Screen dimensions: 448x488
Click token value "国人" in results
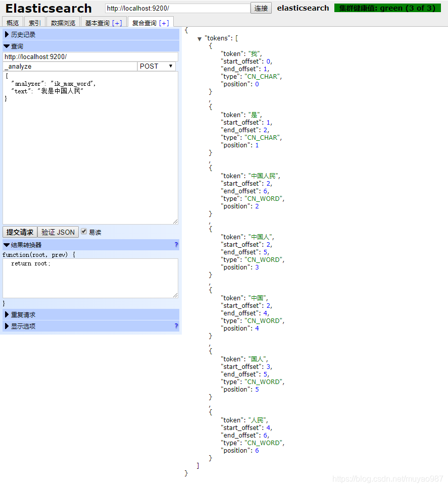(258, 359)
